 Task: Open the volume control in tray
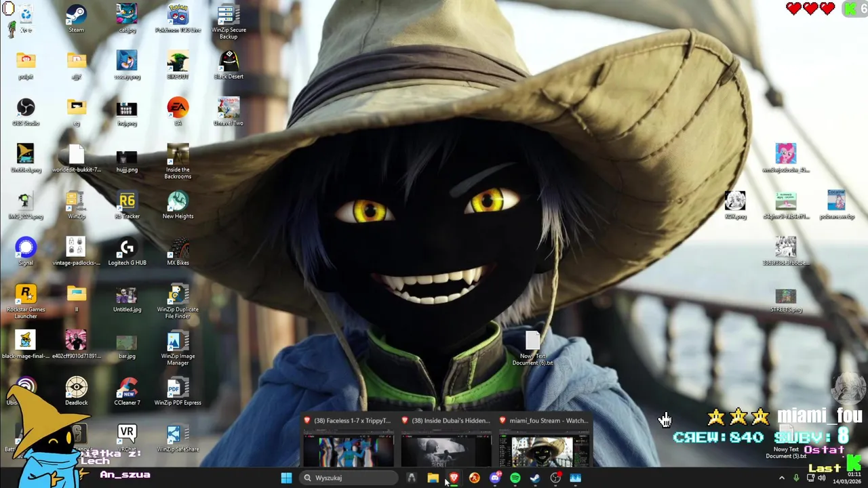point(821,478)
